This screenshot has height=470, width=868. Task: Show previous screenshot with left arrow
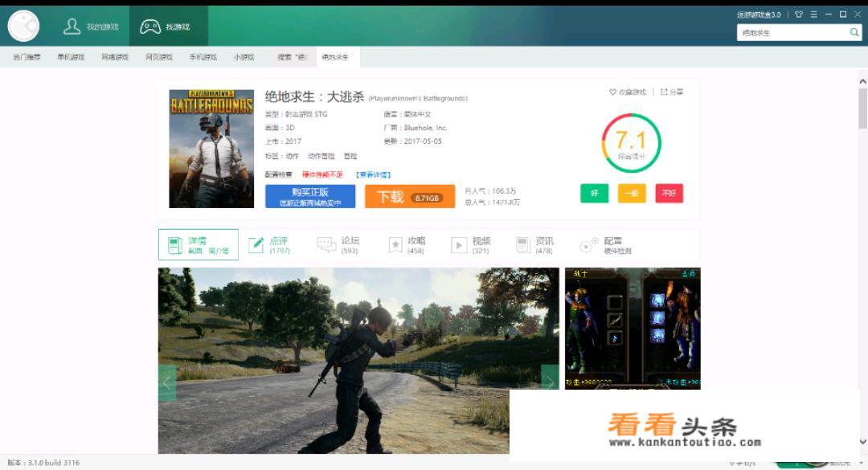click(x=167, y=382)
